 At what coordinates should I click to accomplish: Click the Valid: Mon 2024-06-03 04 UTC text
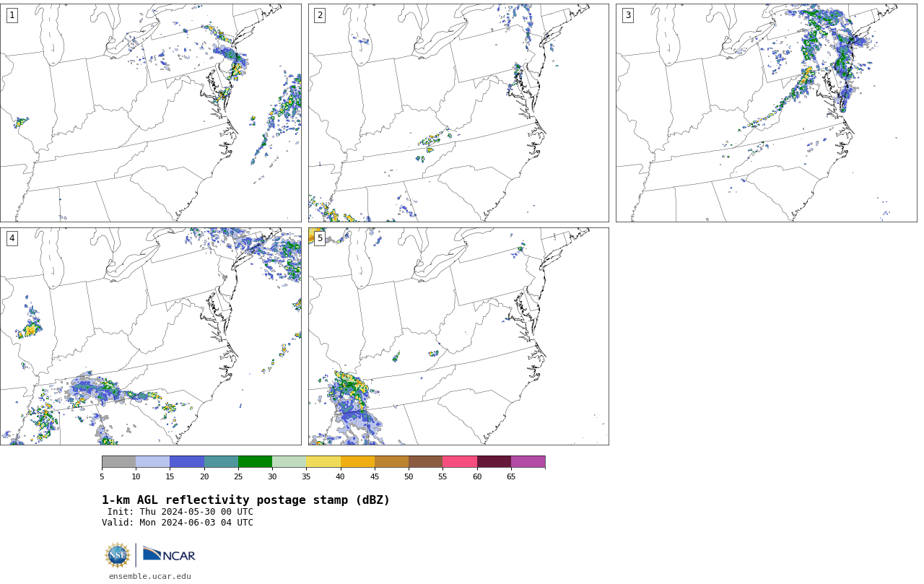point(178,523)
